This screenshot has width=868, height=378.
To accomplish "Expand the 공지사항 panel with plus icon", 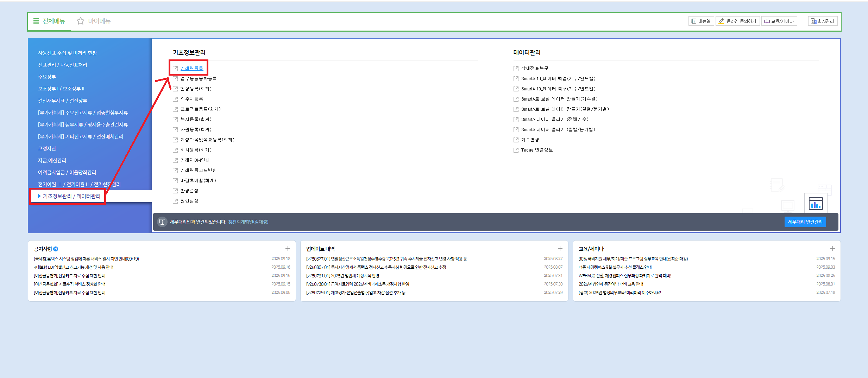I will (x=288, y=249).
